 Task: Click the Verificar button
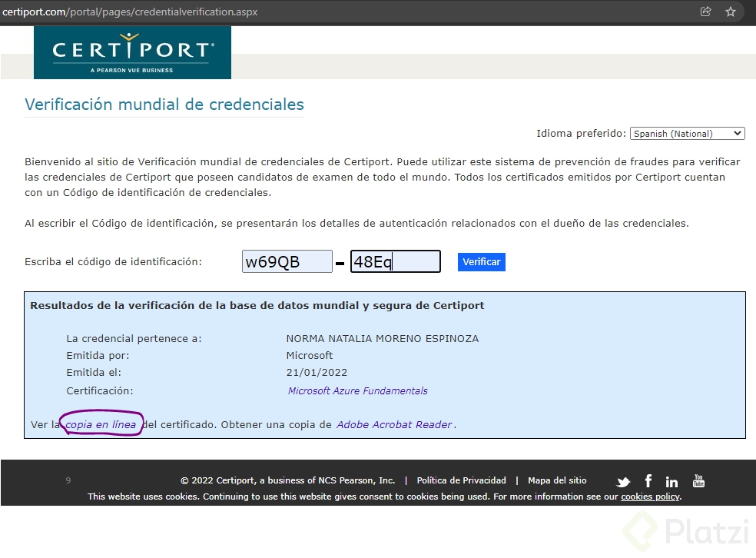[x=481, y=262]
